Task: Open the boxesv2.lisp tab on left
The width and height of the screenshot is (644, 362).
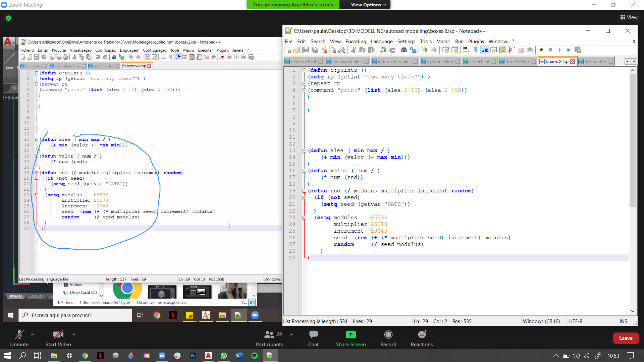Action: point(136,66)
